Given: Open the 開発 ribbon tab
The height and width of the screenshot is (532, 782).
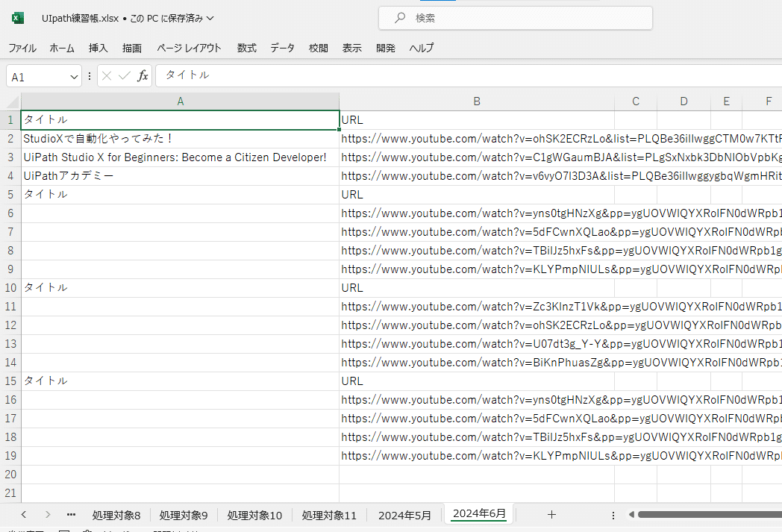Looking at the screenshot, I should tap(386, 48).
